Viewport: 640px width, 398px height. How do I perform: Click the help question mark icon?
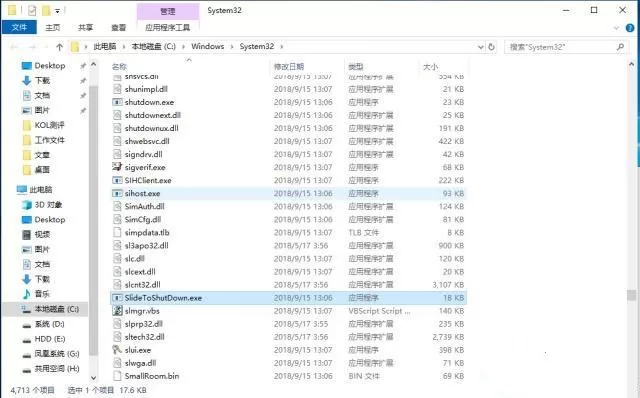(x=630, y=28)
